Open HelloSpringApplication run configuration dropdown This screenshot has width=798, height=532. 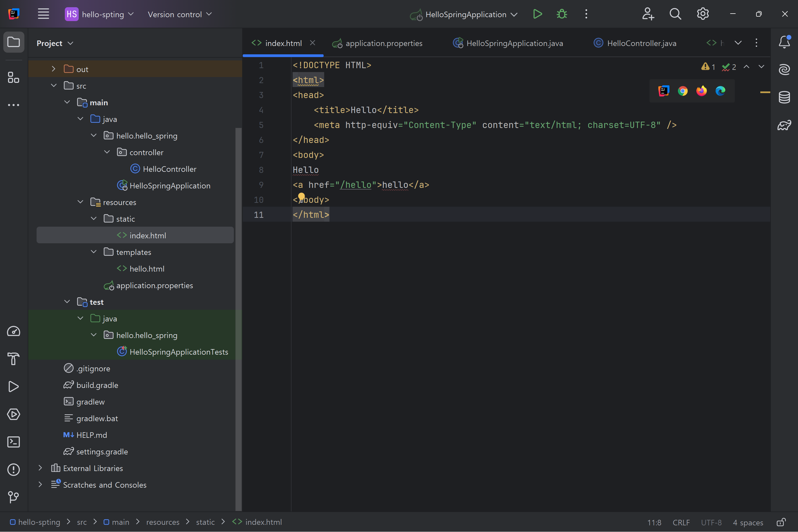pos(464,14)
